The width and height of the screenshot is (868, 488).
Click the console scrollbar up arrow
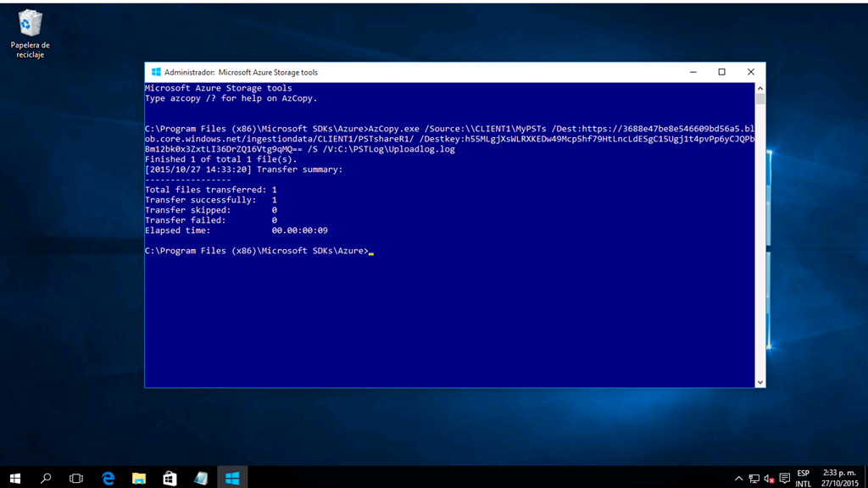click(x=759, y=88)
